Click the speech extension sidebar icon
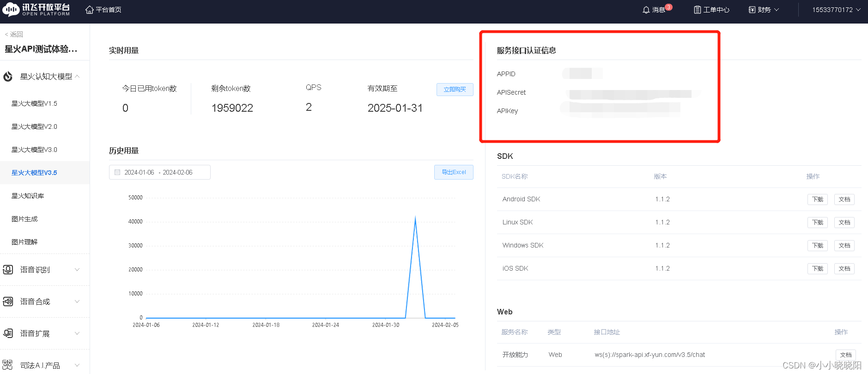Image resolution: width=868 pixels, height=374 pixels. 8,333
